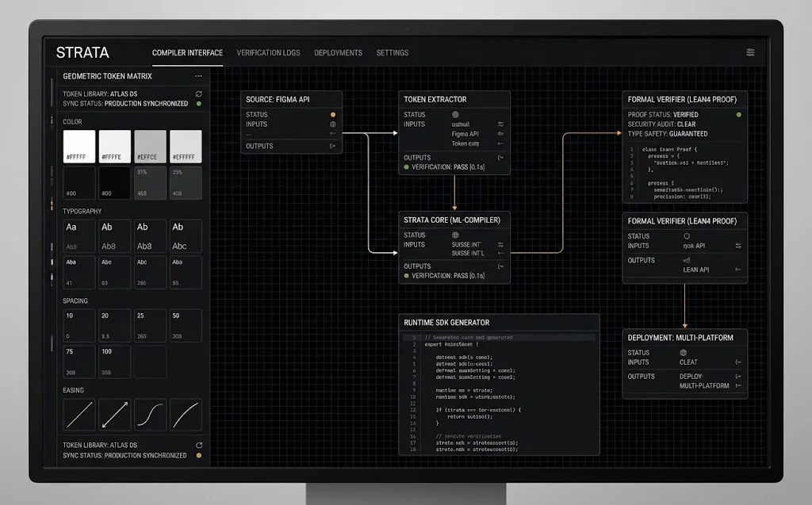Click the Outputs export icon on Strata Core node
Viewport: 812px width, 505px height.
pos(501,266)
